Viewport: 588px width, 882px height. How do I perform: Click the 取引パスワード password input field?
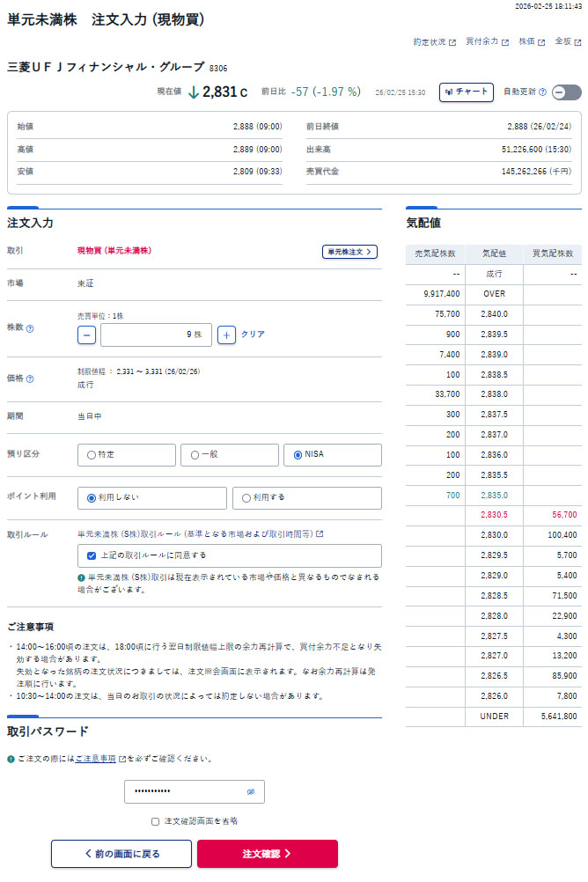pyautogui.click(x=185, y=792)
